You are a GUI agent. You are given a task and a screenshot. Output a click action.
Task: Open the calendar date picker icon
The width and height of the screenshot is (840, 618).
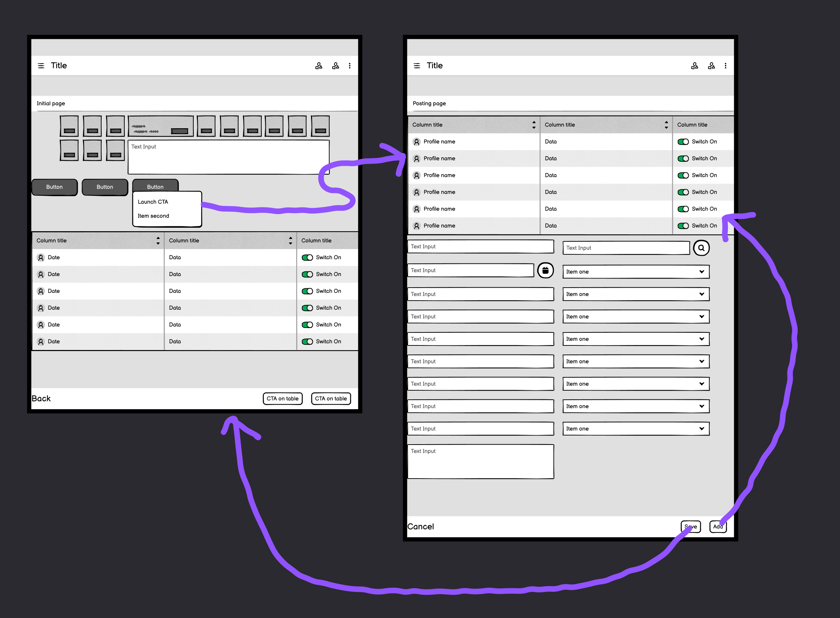pyautogui.click(x=546, y=270)
